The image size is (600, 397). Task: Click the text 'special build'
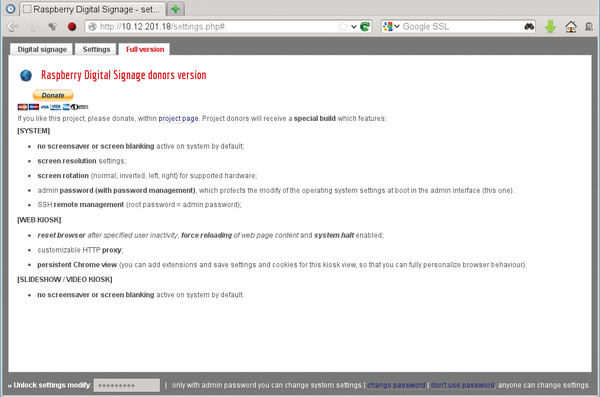pyautogui.click(x=315, y=119)
